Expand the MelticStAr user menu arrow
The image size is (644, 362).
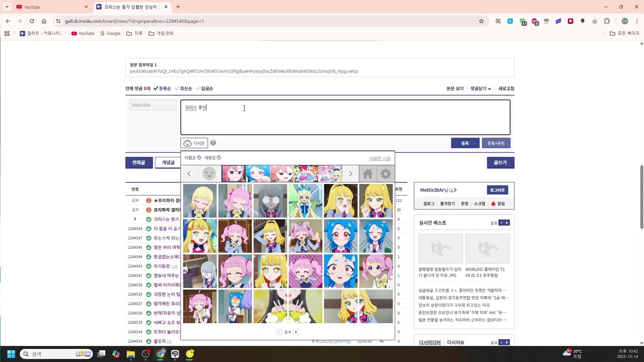coord(455,190)
